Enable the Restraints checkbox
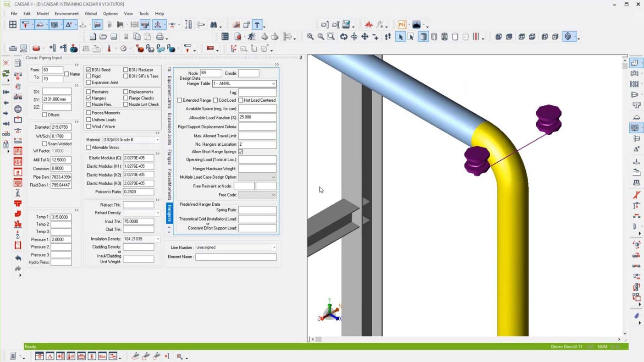 (89, 92)
